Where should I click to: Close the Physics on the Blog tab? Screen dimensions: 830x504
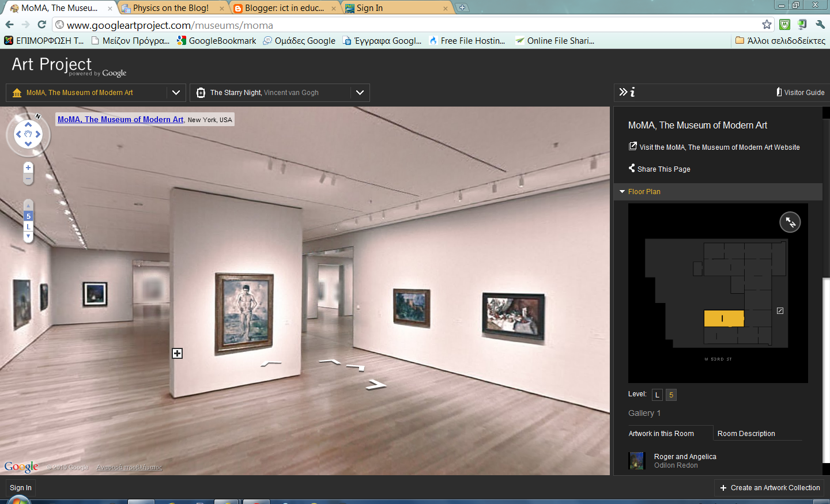coord(222,9)
